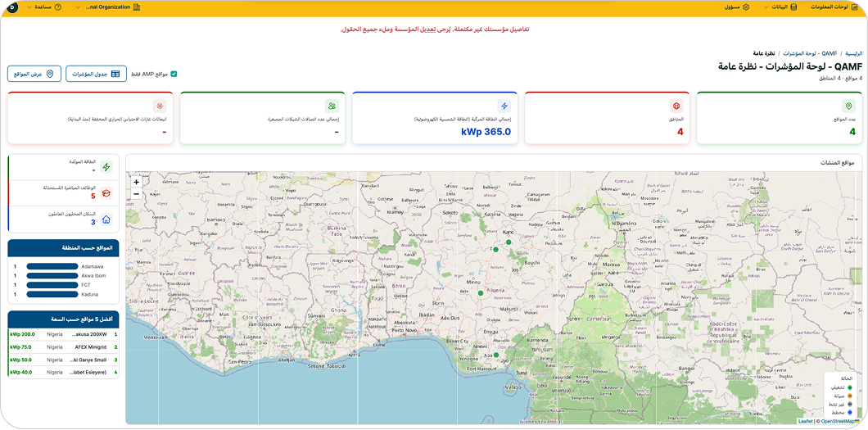This screenshot has height=430, width=868.
Task: Click the FCT region bar
Action: tap(52, 285)
